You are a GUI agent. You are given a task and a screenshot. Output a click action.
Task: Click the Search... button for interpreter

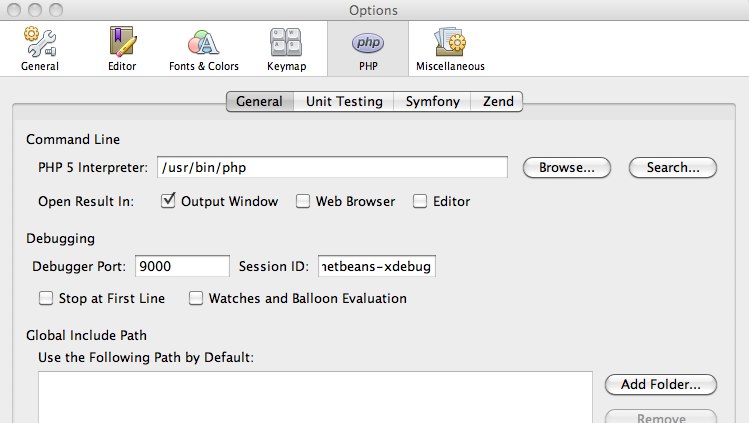click(x=672, y=168)
